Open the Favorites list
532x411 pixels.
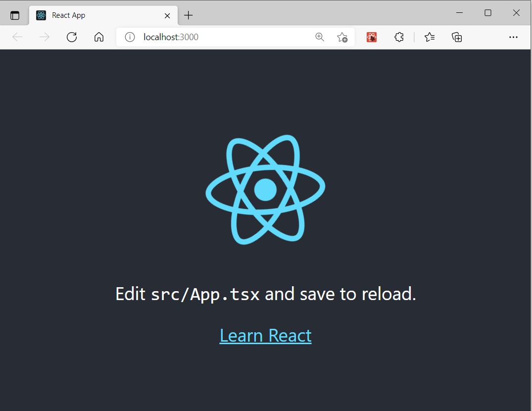[429, 37]
